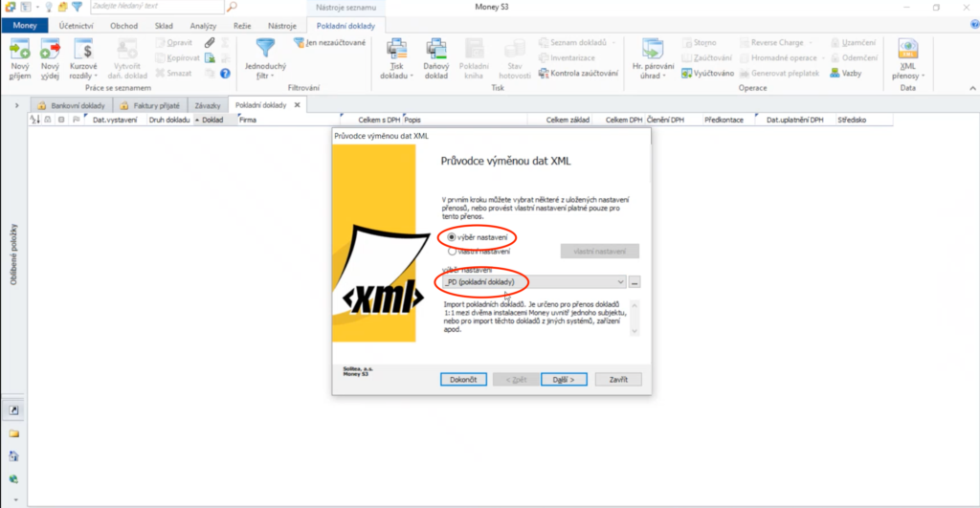The height and width of the screenshot is (508, 980).
Task: Click the Money S3 app icon in title bar
Action: pyautogui.click(x=10, y=7)
